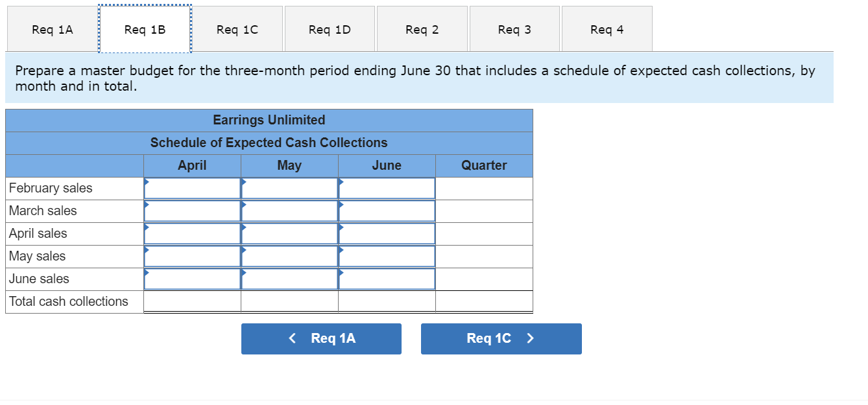
Task: Click the May cell for March sales
Action: [289, 211]
